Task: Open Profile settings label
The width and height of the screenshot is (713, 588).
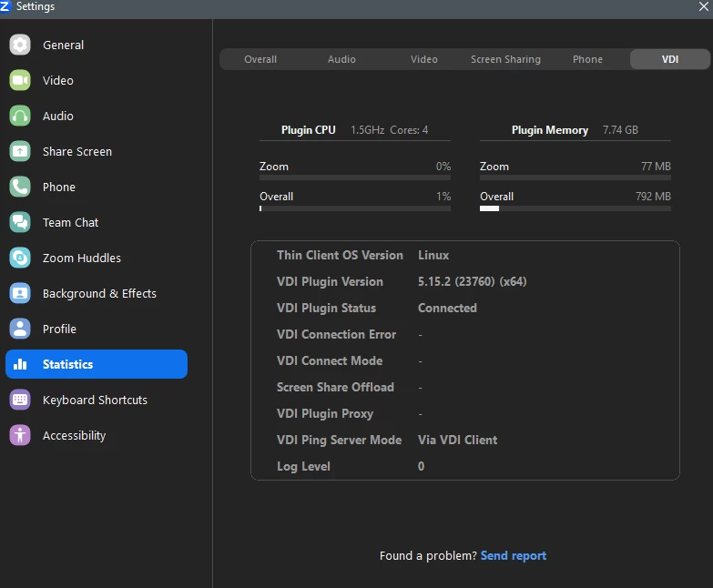Action: click(x=59, y=329)
